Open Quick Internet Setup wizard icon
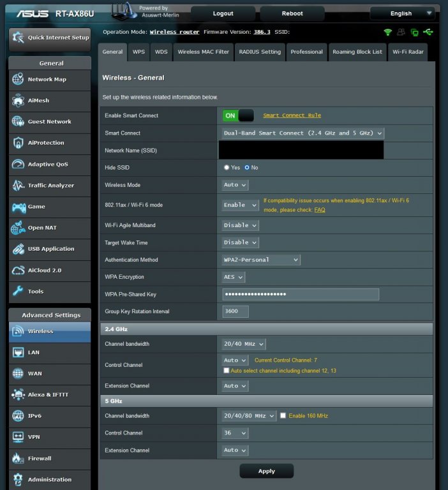448x490 pixels. pos(18,38)
